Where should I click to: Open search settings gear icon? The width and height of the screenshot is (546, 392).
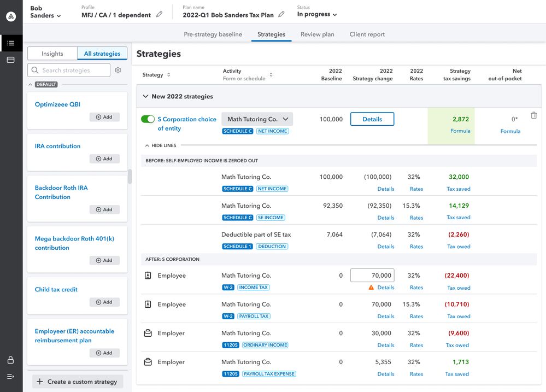[118, 71]
